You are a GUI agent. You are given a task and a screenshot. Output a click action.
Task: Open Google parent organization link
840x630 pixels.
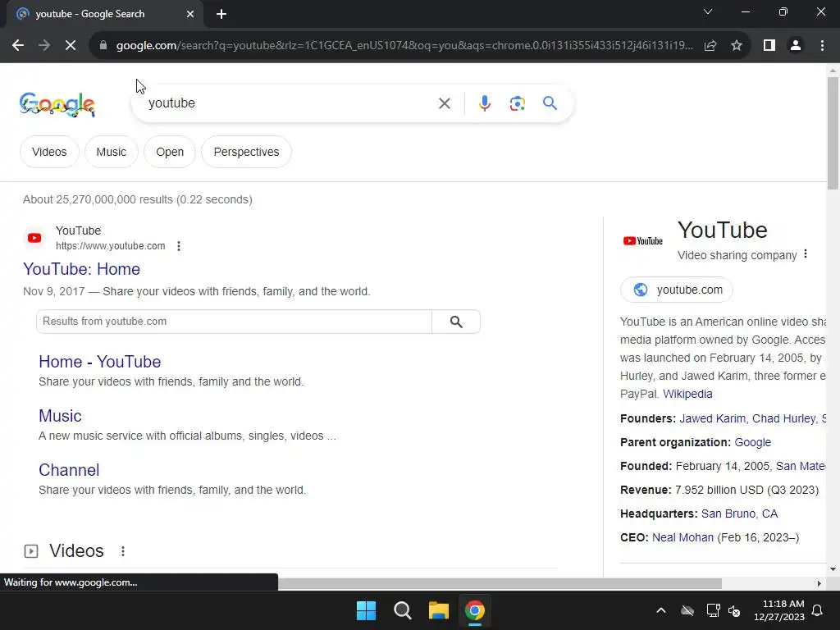point(753,442)
